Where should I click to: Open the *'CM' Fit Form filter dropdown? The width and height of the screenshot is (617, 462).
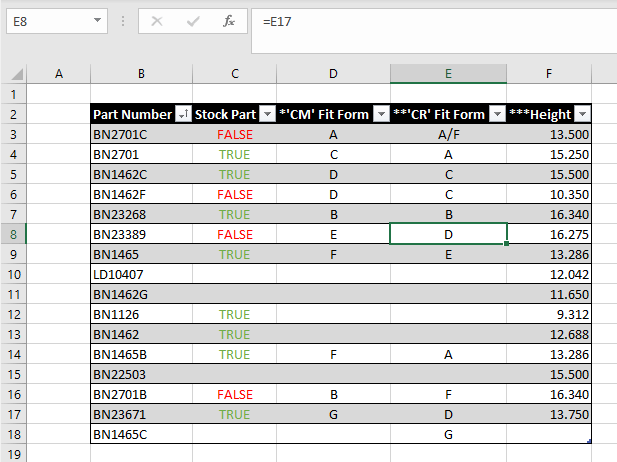[381, 115]
